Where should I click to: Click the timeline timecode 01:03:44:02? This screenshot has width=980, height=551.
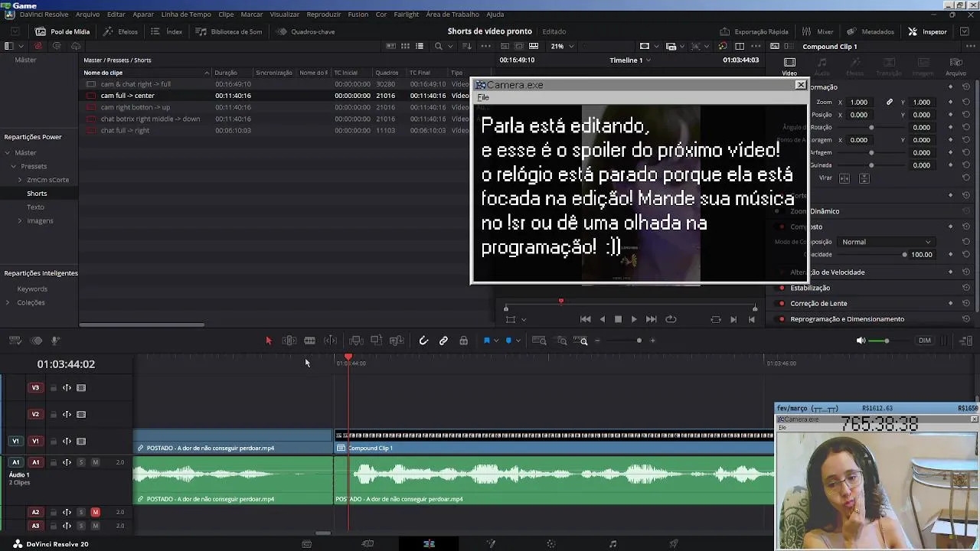[x=66, y=364]
